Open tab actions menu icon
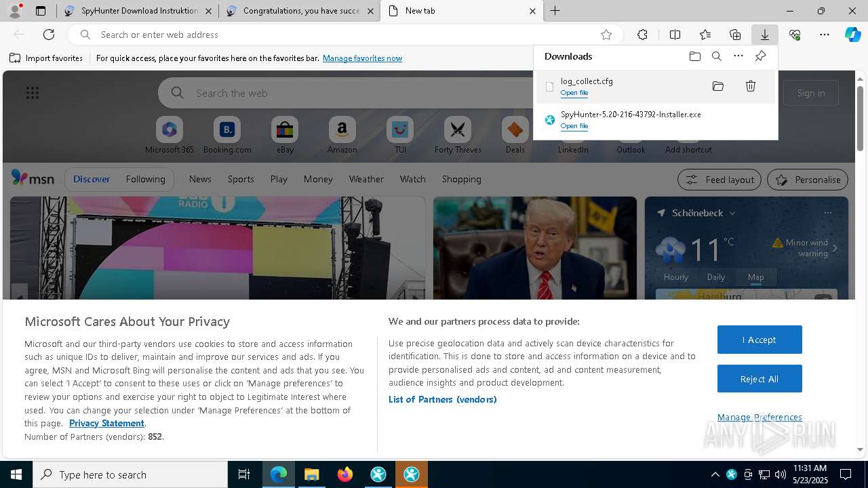This screenshot has width=868, height=488. coord(41,11)
